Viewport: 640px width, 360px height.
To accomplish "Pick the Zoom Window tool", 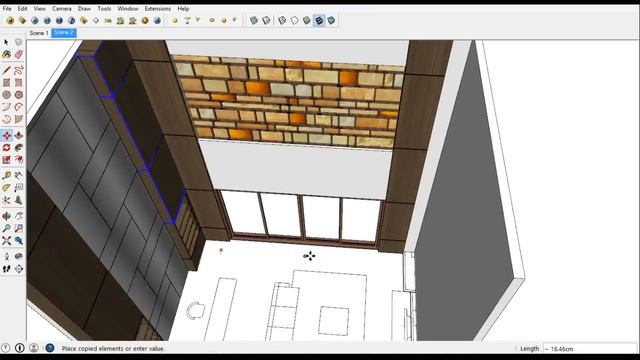I will click(18, 228).
